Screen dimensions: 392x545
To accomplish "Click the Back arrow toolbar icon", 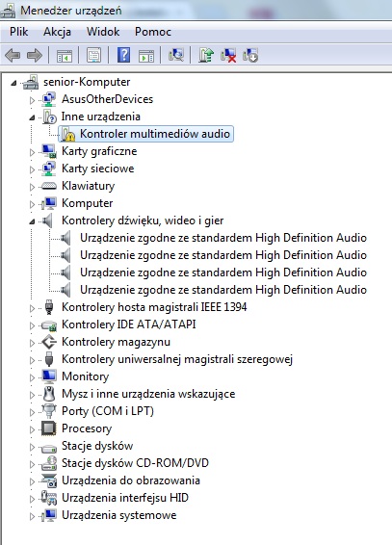I will pyautogui.click(x=13, y=55).
